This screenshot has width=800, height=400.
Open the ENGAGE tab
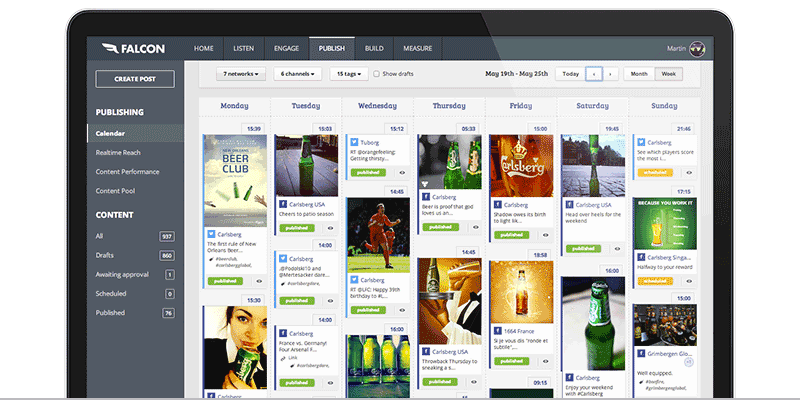coord(286,48)
